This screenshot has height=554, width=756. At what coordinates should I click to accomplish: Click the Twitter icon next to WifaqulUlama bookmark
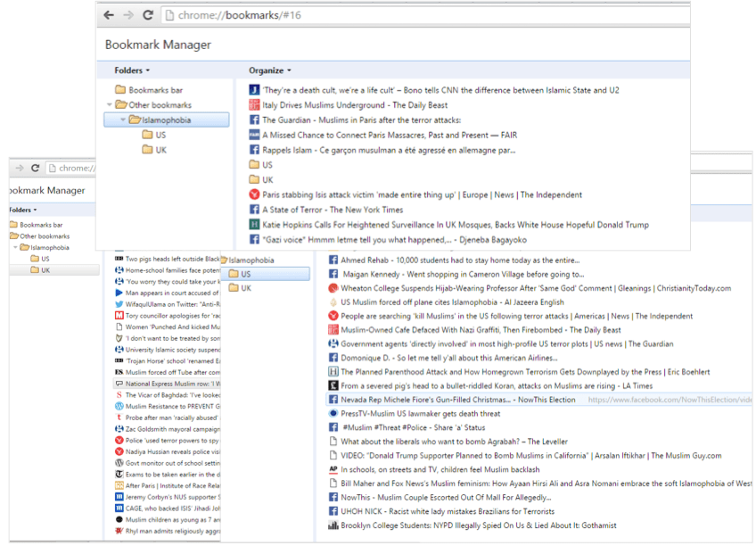click(x=119, y=304)
